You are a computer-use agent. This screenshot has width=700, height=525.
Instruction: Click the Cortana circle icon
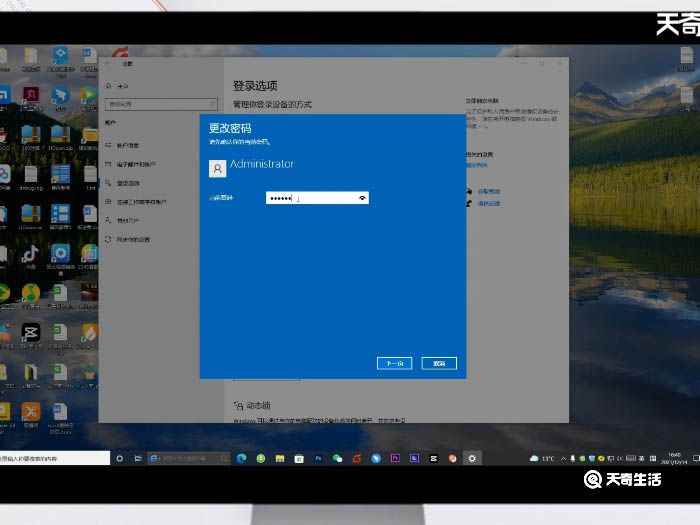pyautogui.click(x=119, y=458)
